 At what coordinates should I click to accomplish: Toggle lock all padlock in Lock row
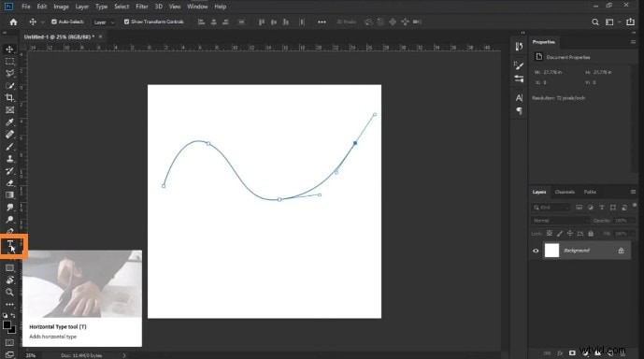591,234
